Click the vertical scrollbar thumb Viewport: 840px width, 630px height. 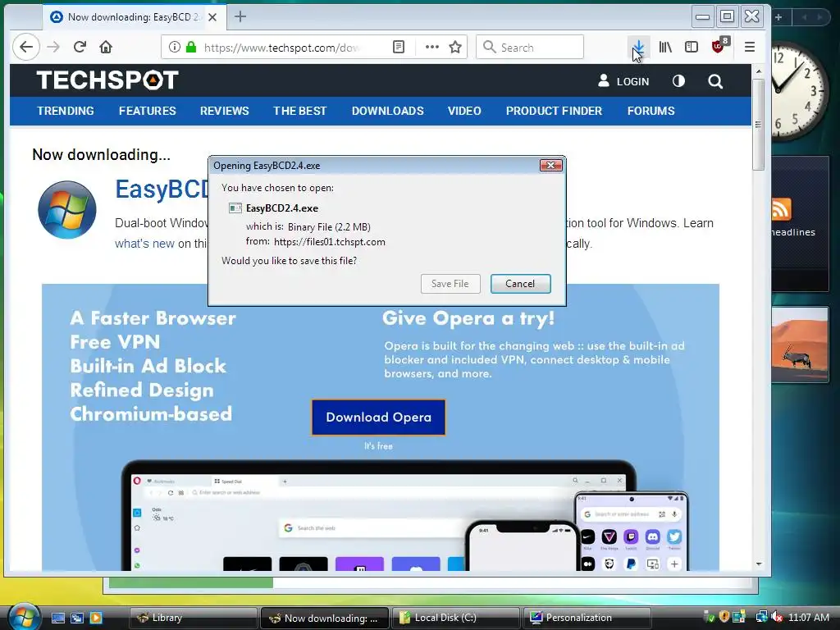(758, 125)
